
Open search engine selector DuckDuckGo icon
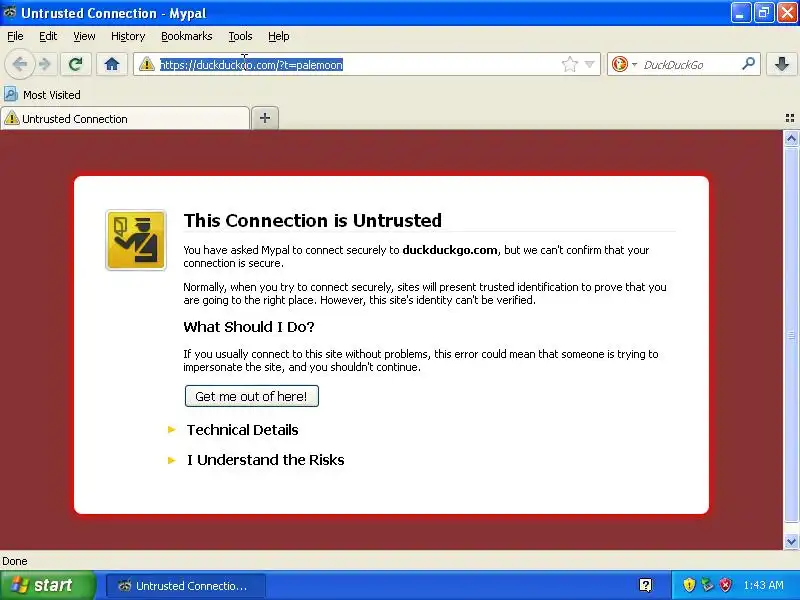pos(619,64)
